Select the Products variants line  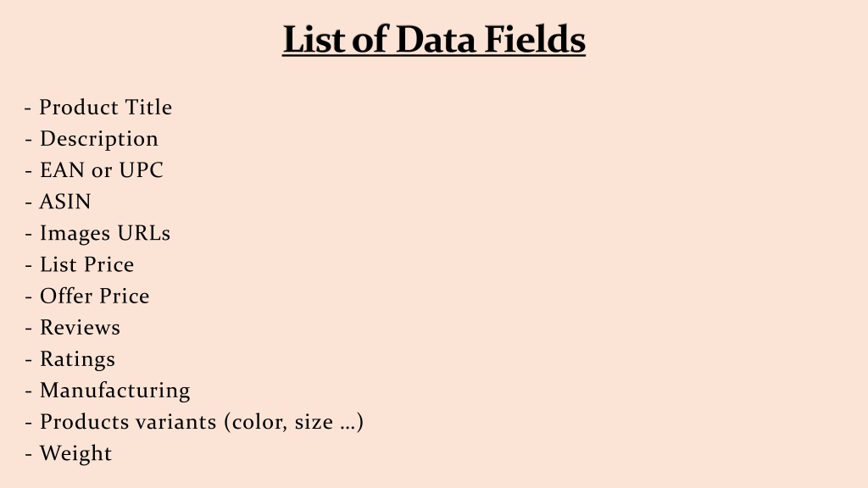[x=194, y=422]
